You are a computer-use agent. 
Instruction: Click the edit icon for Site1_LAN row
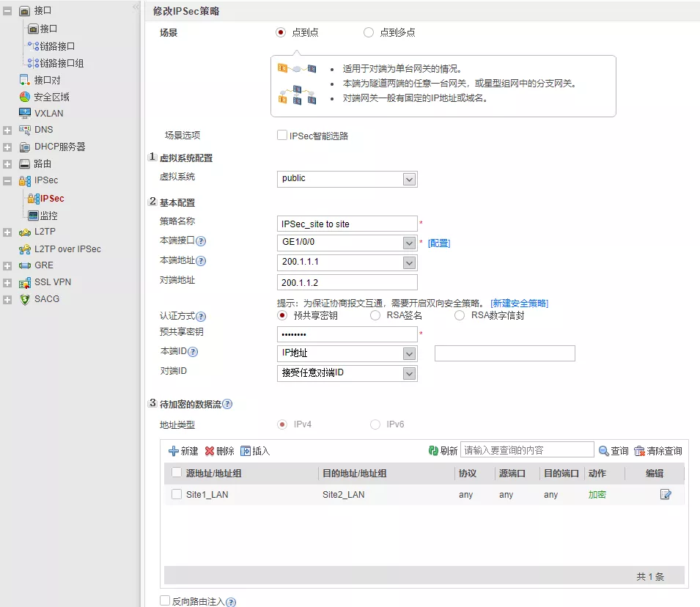tap(665, 495)
